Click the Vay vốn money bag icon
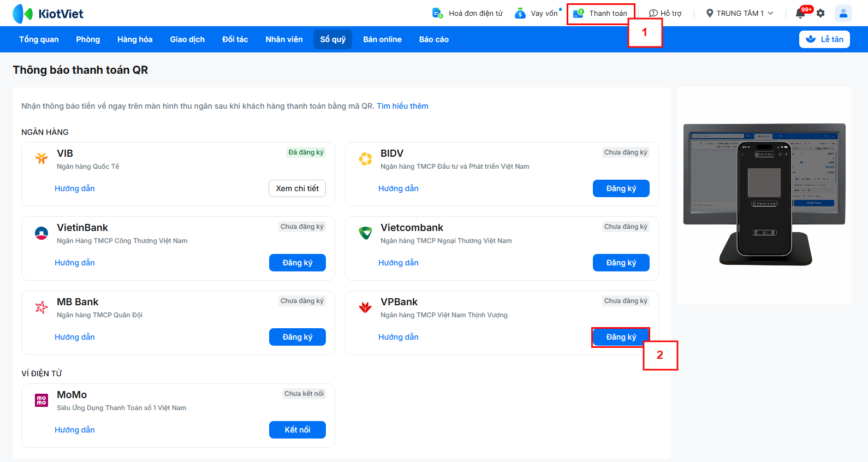The image size is (868, 462). point(520,13)
